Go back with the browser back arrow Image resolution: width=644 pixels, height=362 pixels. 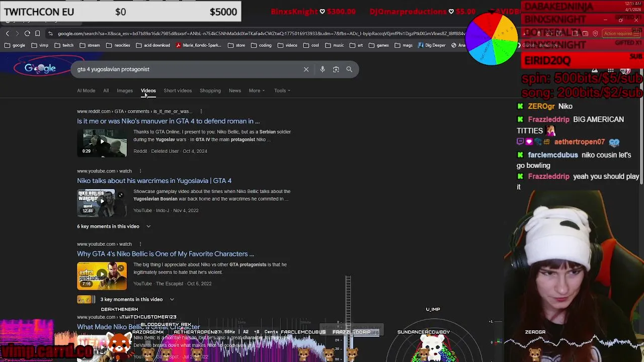pos(8,34)
